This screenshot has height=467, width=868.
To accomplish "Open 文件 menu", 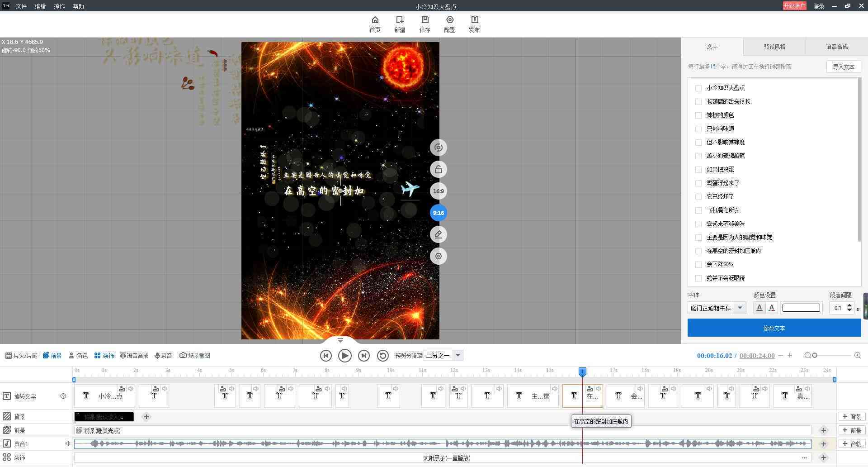I will click(x=21, y=6).
